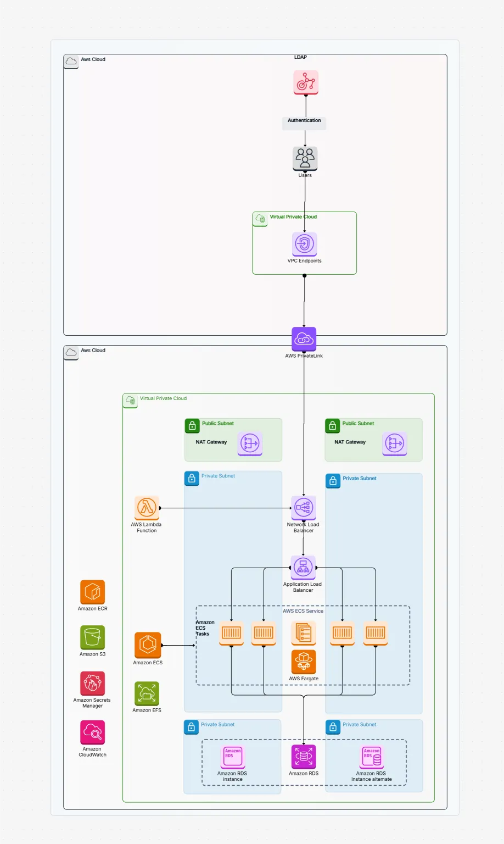
Task: Click the Application Load Balancer icon
Action: [303, 567]
